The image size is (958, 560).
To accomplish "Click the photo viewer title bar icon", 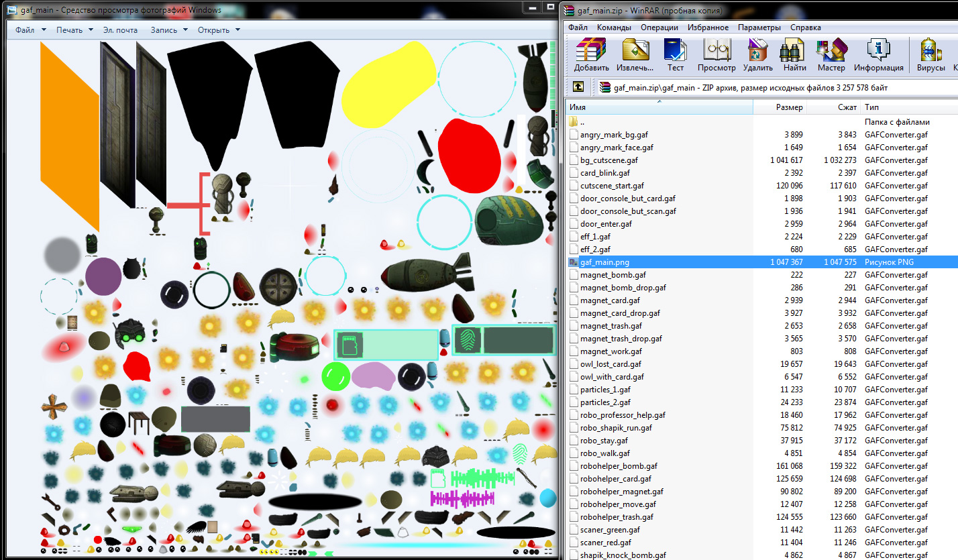I will click(12, 10).
